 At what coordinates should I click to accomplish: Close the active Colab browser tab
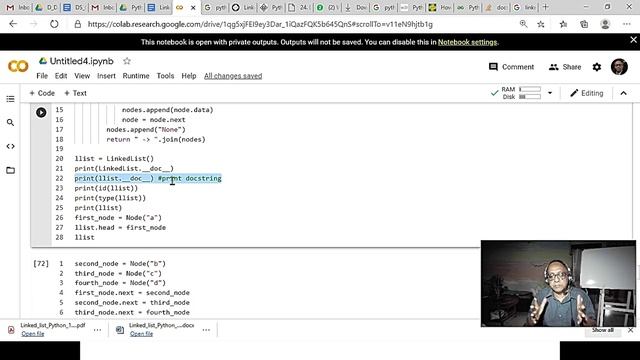point(193,7)
